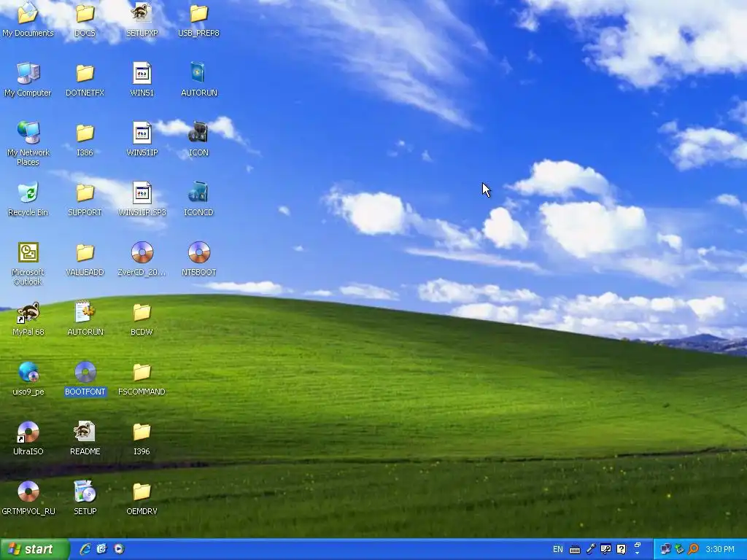This screenshot has height=560, width=747.
Task: Select the My Documents desktop icon
Action: [28, 19]
